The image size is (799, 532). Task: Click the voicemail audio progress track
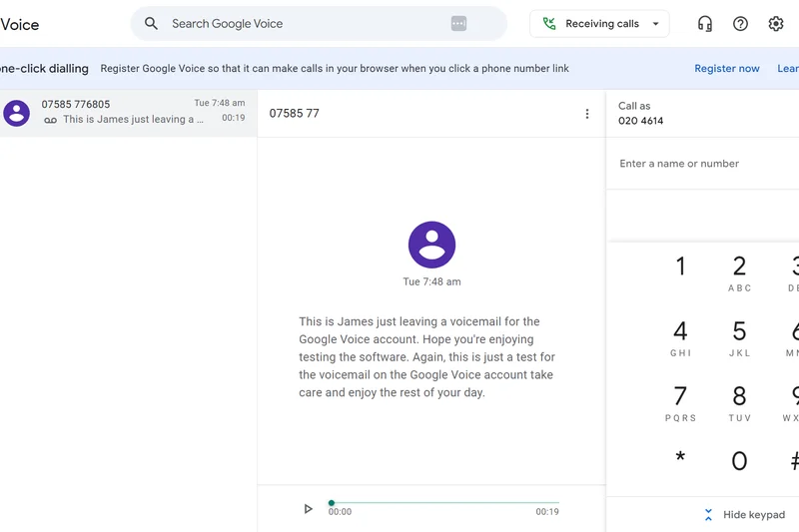tap(443, 503)
